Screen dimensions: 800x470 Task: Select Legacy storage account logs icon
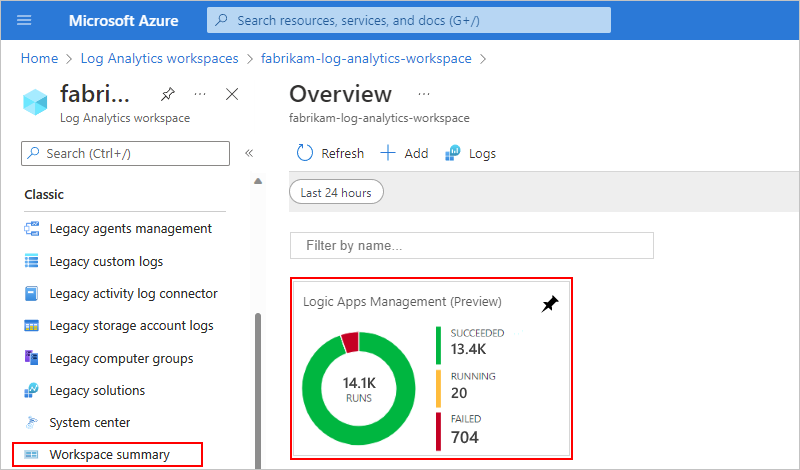31,326
